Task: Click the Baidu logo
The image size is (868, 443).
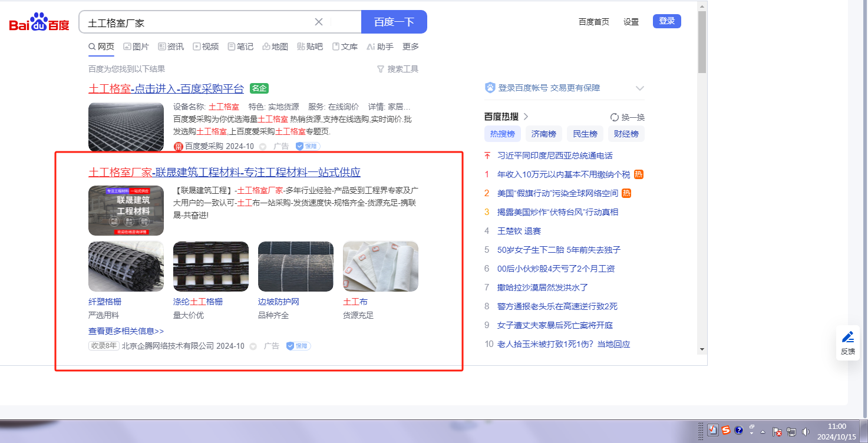Action: tap(39, 22)
